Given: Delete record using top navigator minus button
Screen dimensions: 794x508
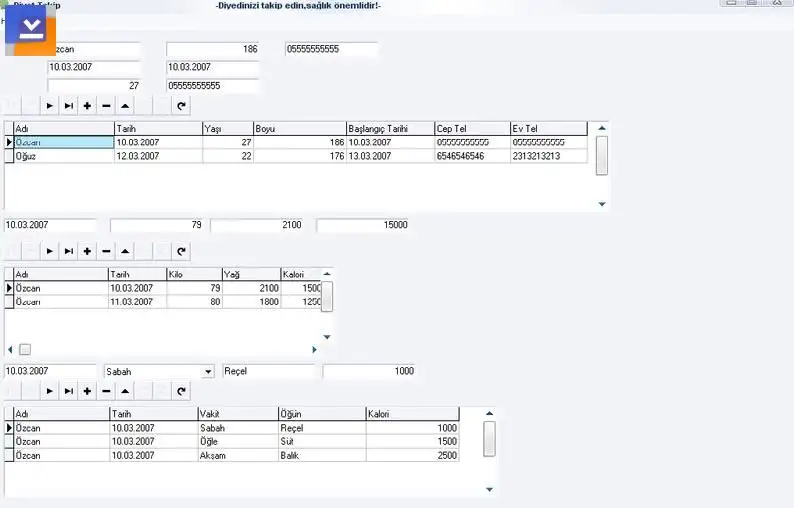Looking at the screenshot, I should click(106, 105).
